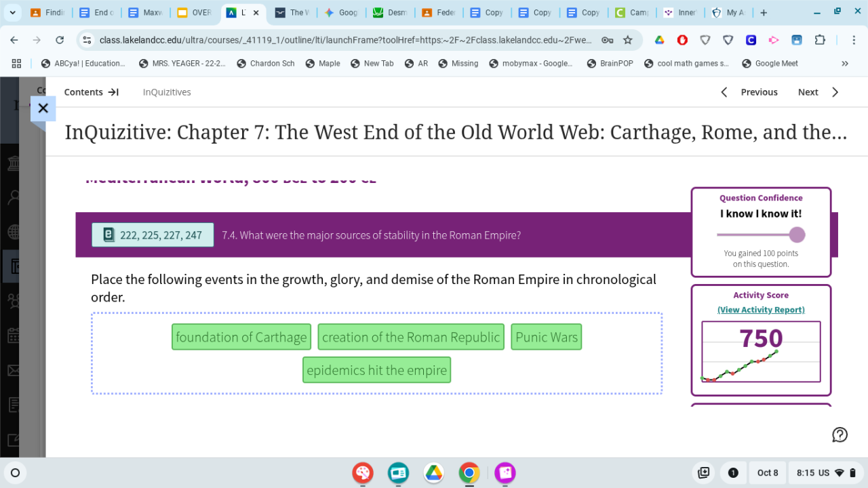Open the Google Drive extension in toolbar
The image size is (868, 488).
tap(659, 40)
